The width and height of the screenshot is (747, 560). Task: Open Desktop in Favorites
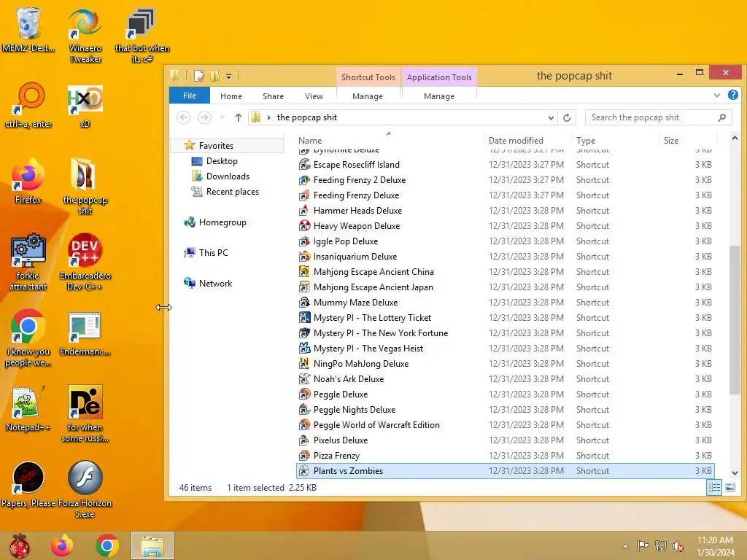(222, 161)
